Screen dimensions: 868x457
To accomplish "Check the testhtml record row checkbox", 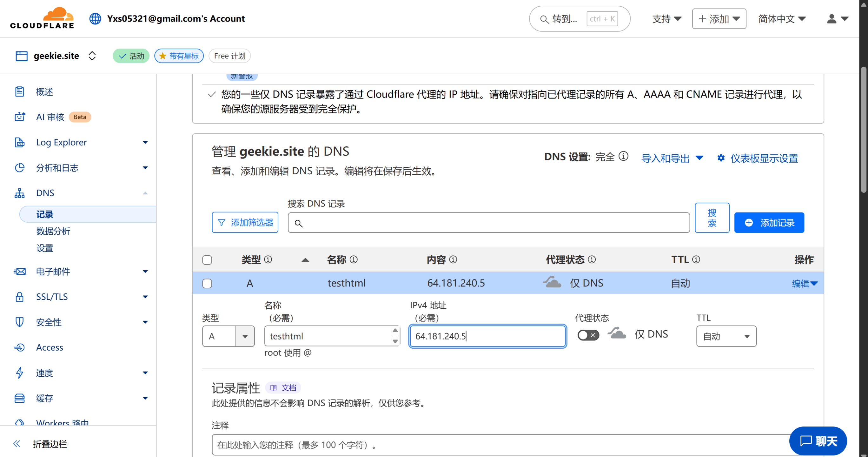I will point(207,283).
